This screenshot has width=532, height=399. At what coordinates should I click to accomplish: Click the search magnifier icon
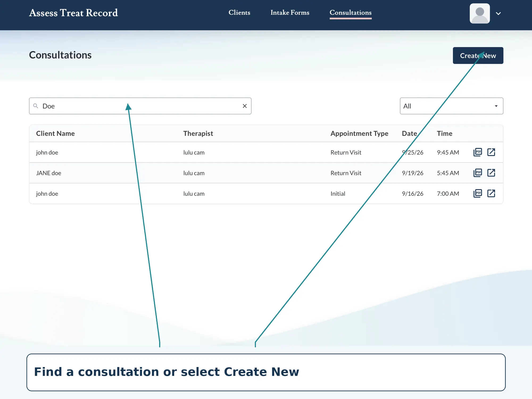tap(36, 106)
